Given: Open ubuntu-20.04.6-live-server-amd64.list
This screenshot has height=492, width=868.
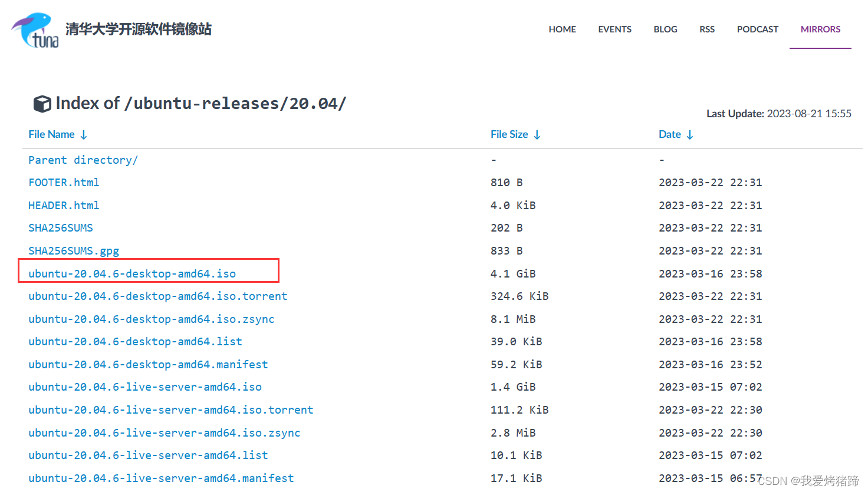Looking at the screenshot, I should [148, 455].
